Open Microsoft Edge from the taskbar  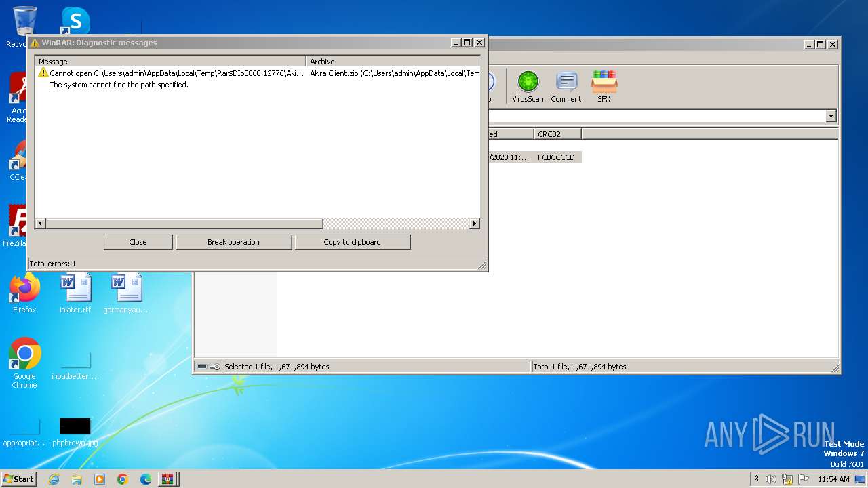coord(146,479)
